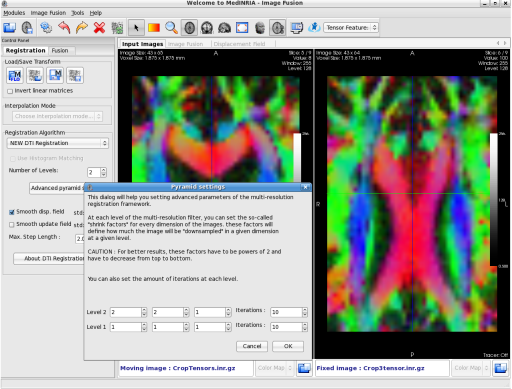Click the moving image grayscale window-level bar

pyautogui.click(x=297, y=158)
